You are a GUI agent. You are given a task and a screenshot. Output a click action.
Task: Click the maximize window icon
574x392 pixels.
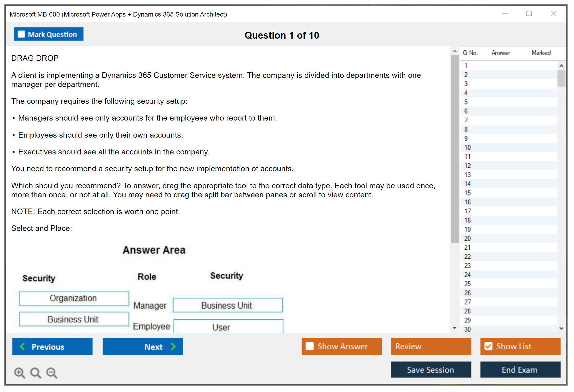pyautogui.click(x=529, y=14)
